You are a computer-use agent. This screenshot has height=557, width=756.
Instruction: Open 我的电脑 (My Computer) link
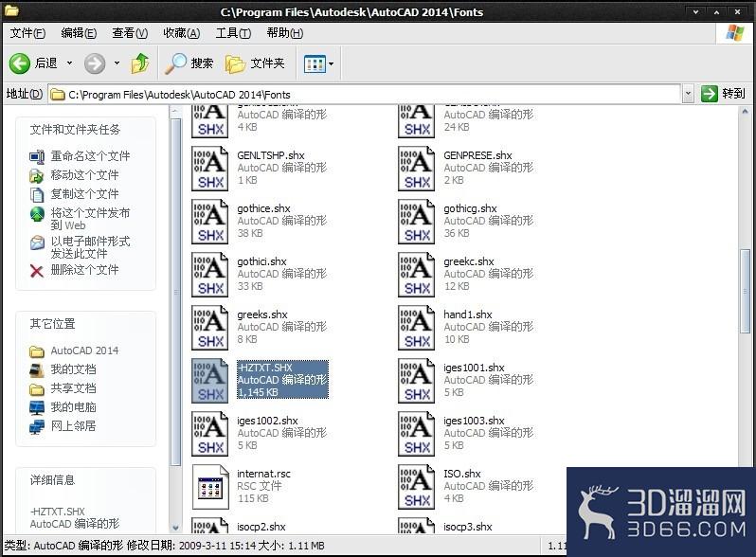(73, 407)
